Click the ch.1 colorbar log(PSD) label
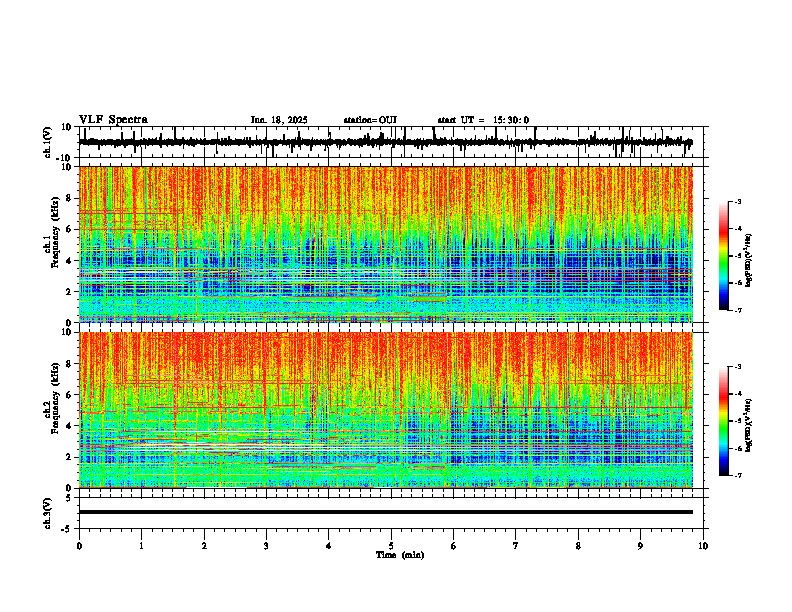Screen dimensions: 792x612 pos(749,261)
